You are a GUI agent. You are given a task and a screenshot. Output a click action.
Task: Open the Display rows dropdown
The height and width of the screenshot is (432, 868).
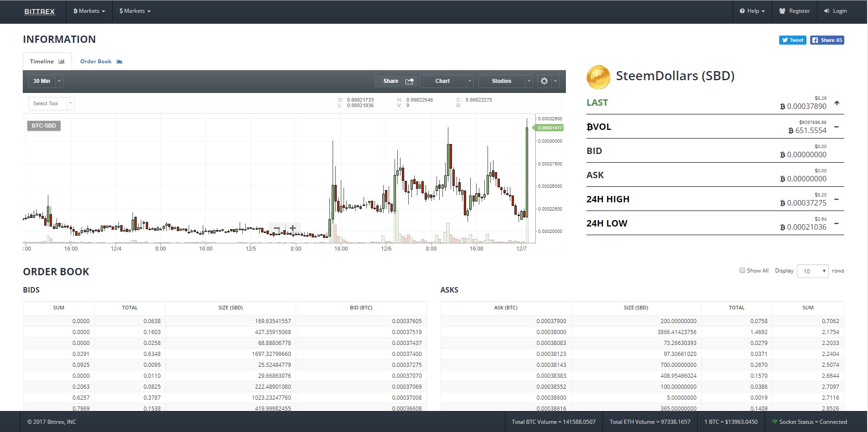pyautogui.click(x=812, y=271)
